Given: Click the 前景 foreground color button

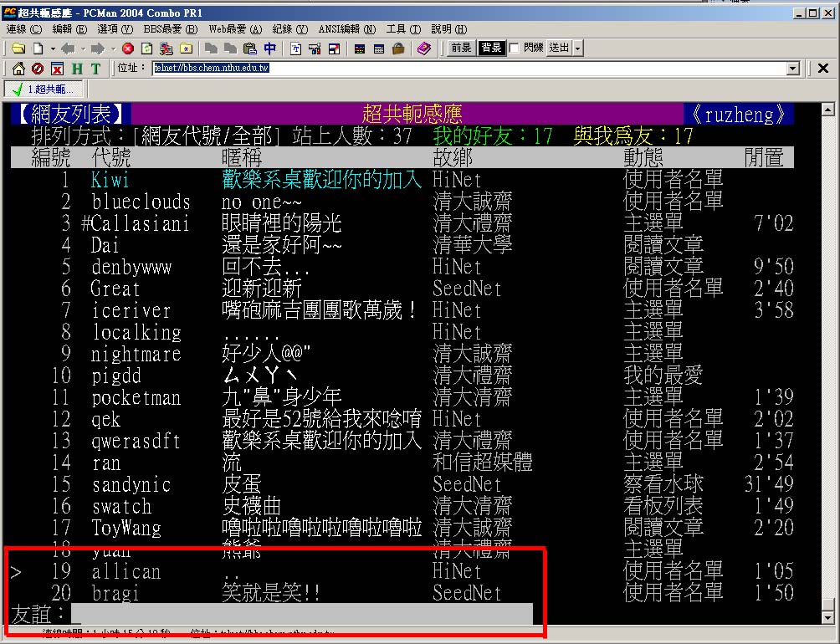Looking at the screenshot, I should pyautogui.click(x=461, y=49).
